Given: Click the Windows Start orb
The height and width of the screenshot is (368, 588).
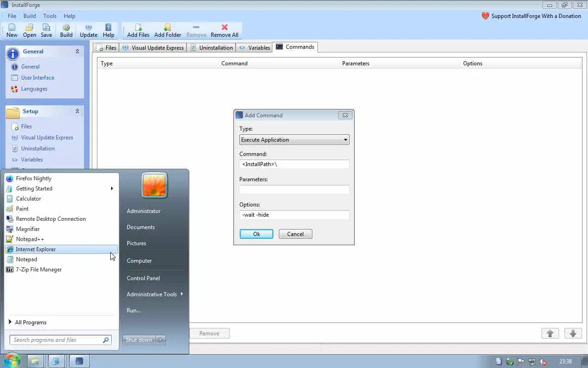Looking at the screenshot, I should tap(12, 361).
